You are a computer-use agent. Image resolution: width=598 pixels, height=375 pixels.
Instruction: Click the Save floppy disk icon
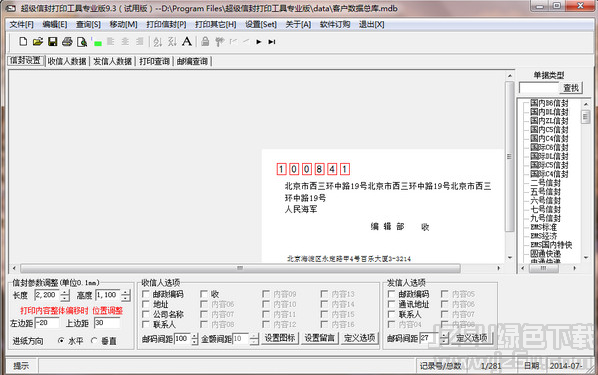53,42
